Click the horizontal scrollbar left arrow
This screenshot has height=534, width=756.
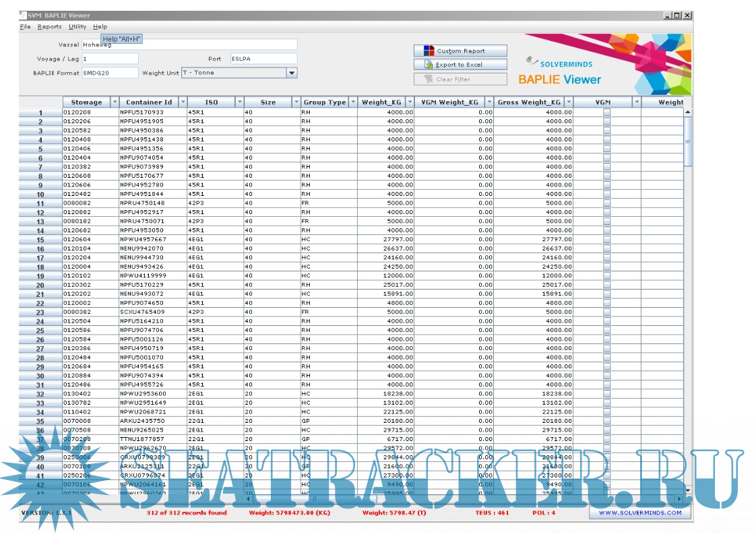[x=249, y=498]
